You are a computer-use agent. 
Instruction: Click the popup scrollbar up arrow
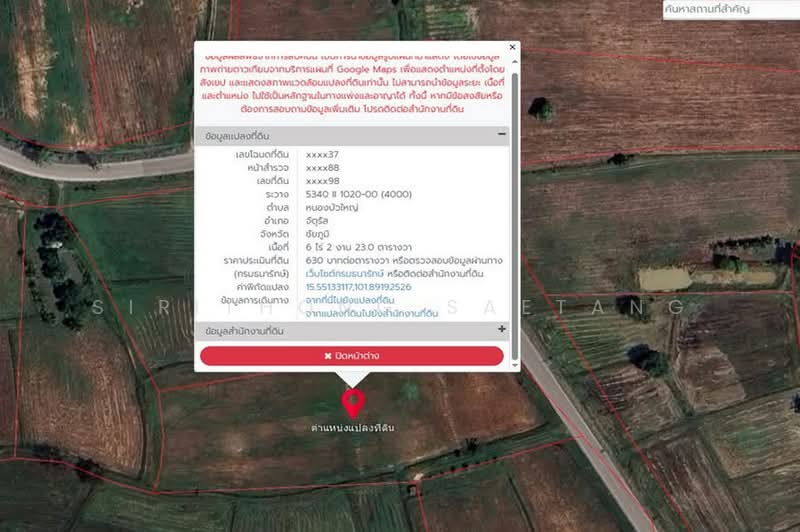(x=515, y=62)
